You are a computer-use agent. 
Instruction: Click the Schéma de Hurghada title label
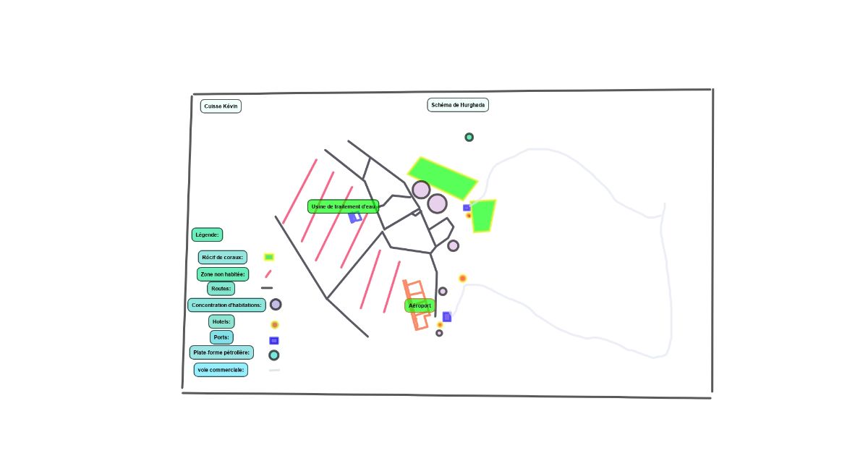coord(458,105)
